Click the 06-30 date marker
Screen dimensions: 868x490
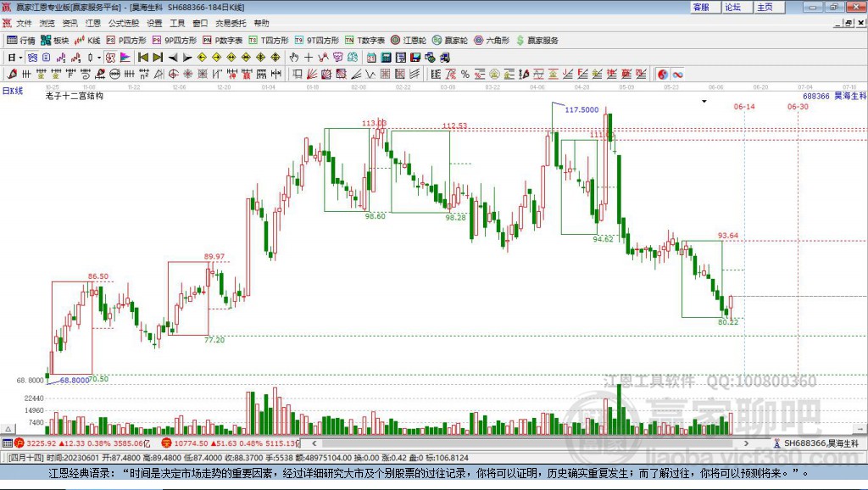798,106
